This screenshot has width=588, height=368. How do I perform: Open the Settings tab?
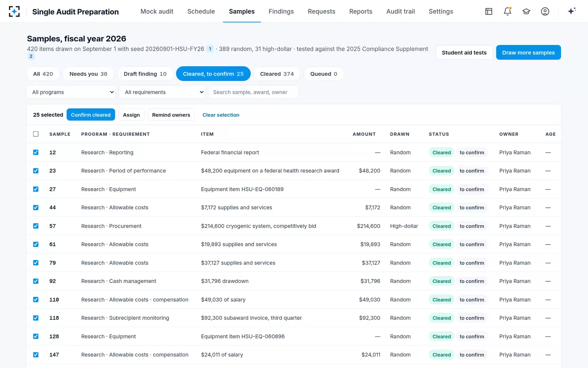[x=441, y=11]
